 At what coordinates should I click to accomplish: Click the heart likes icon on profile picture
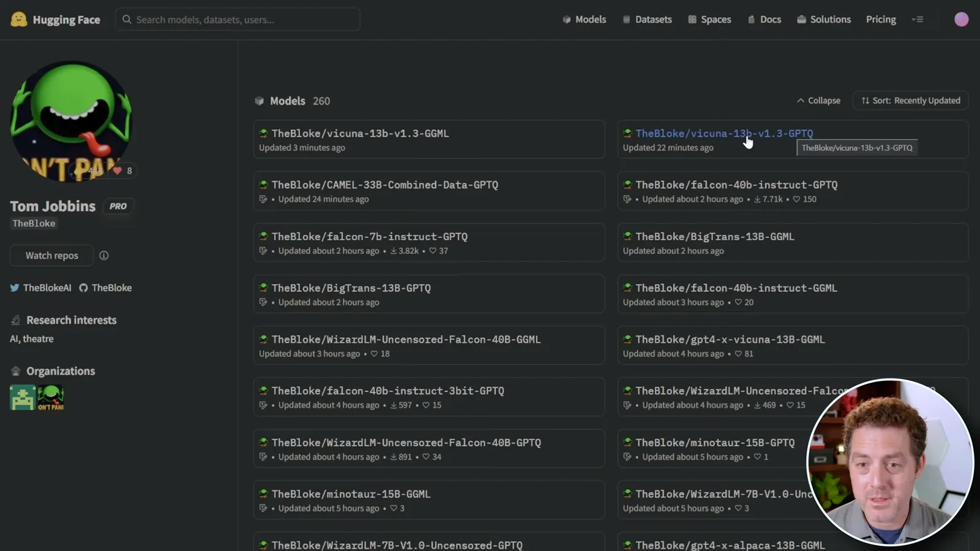[118, 171]
